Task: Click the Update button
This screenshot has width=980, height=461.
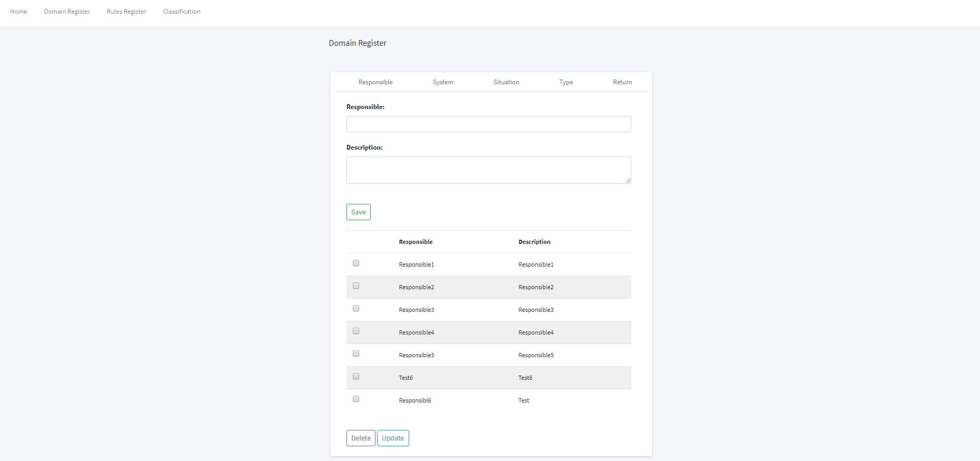Action: click(393, 438)
